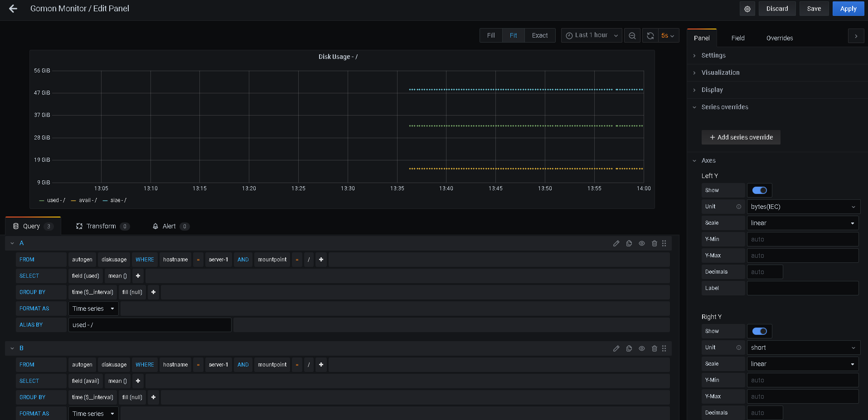Remove query B with trash icon
The image size is (868, 420).
(x=655, y=348)
